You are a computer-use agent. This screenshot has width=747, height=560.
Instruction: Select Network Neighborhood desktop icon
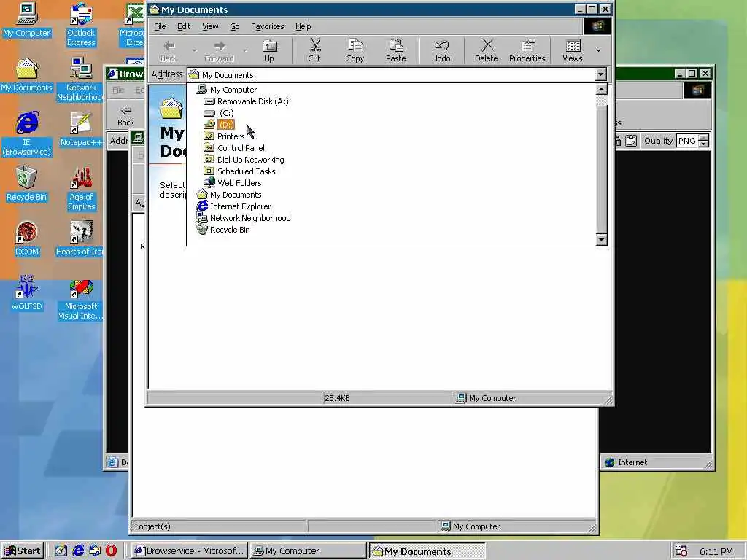(x=81, y=79)
